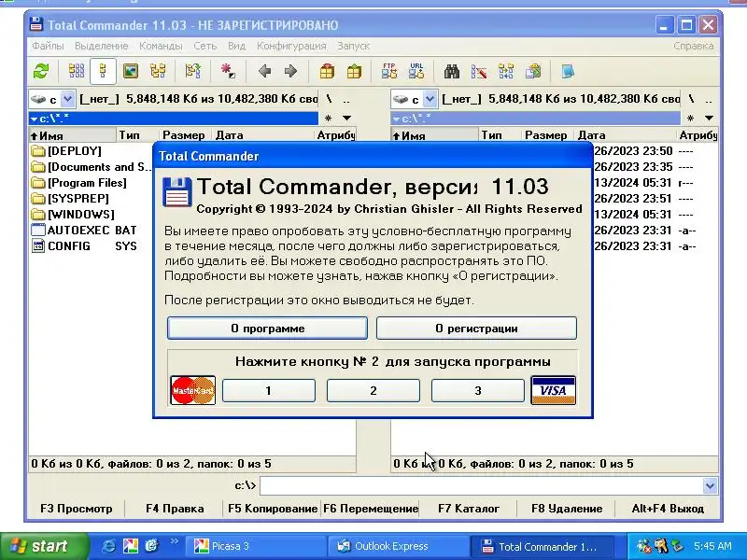
Task: Select the [Program Files] folder in left panel
Action: coord(87,183)
